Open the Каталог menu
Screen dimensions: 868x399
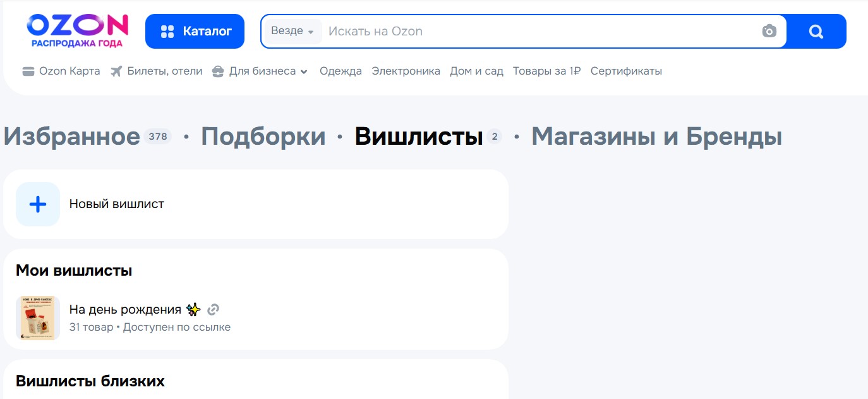[195, 30]
